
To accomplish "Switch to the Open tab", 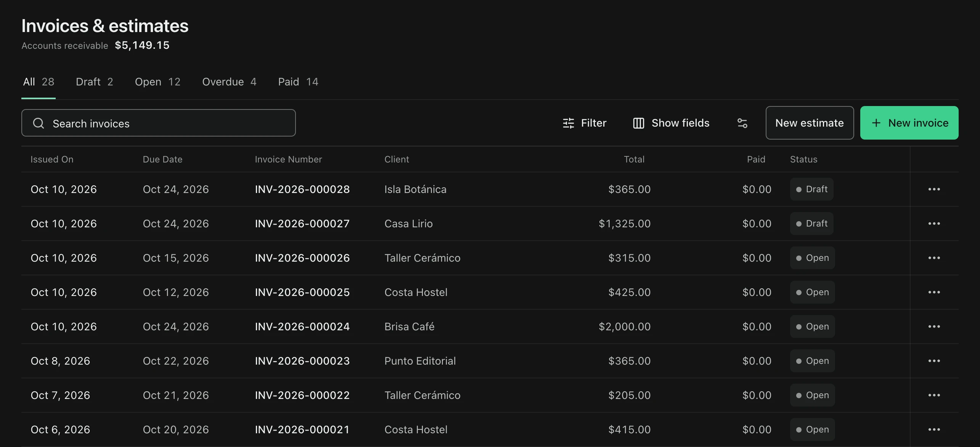I will 157,82.
